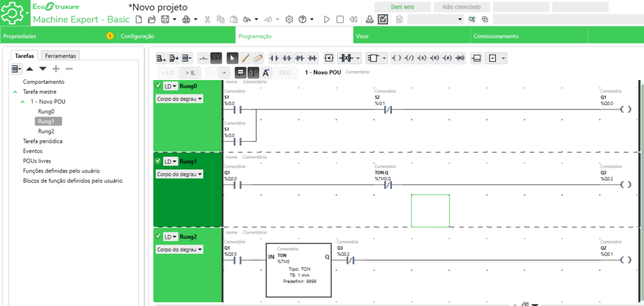Insert a normally closed contact
Image resolution: width=644 pixels, height=306 pixels.
click(287, 59)
